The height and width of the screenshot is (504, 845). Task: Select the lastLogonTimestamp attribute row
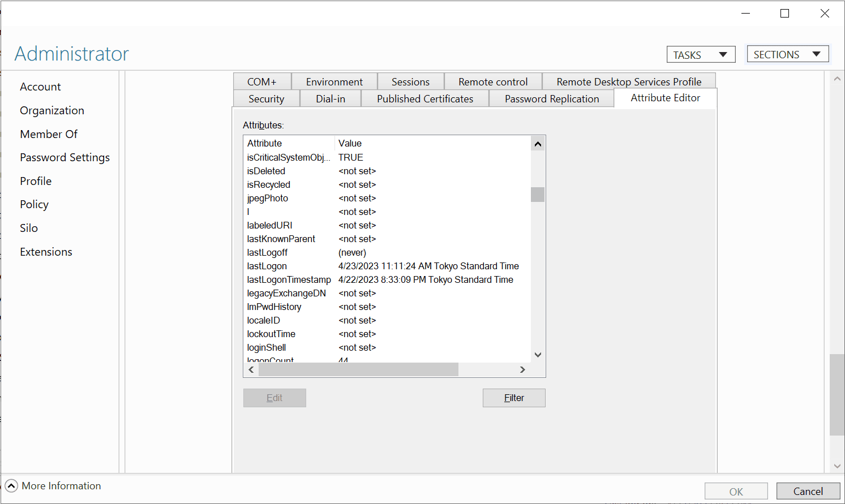[x=387, y=279]
